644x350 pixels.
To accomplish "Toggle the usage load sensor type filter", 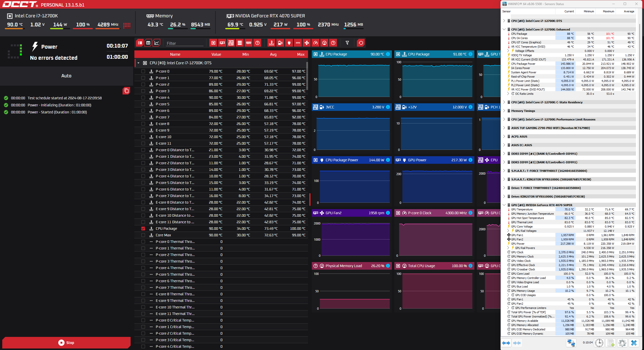I will (x=324, y=43).
